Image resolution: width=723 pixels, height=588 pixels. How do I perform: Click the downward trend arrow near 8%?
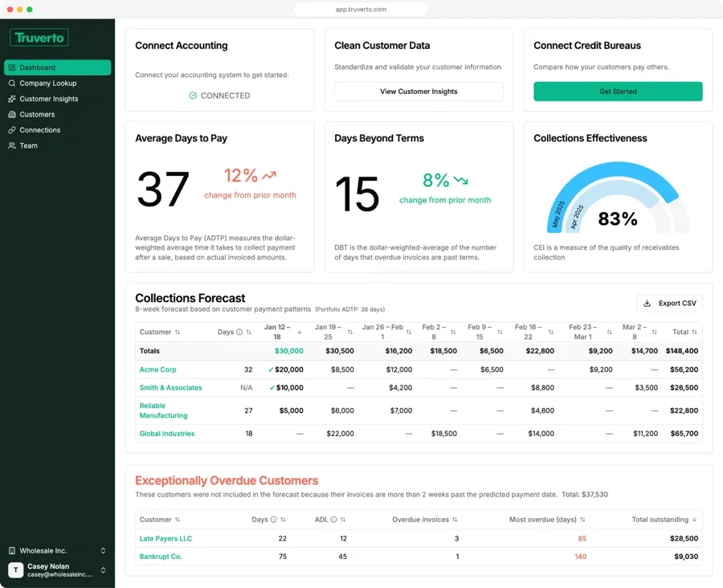pos(460,180)
